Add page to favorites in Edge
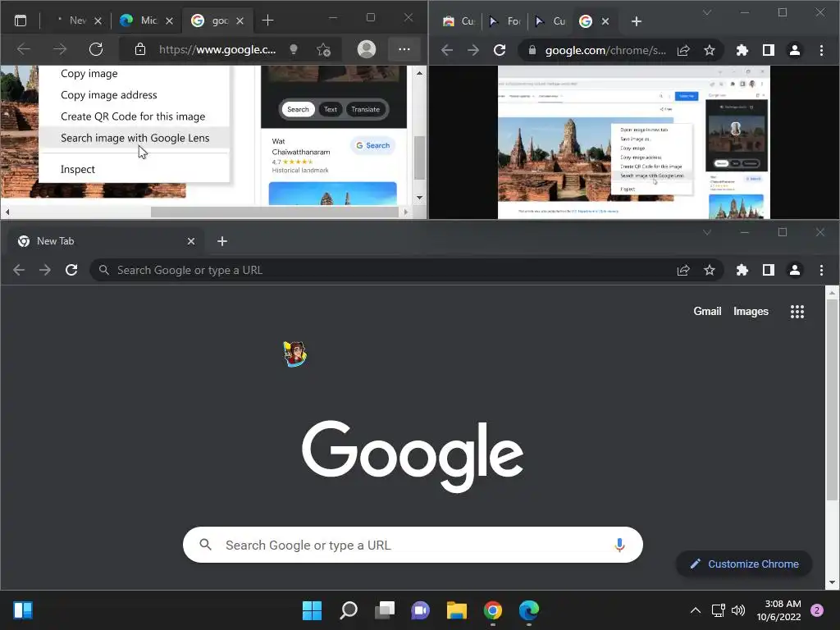Image resolution: width=840 pixels, height=630 pixels. pos(323,49)
